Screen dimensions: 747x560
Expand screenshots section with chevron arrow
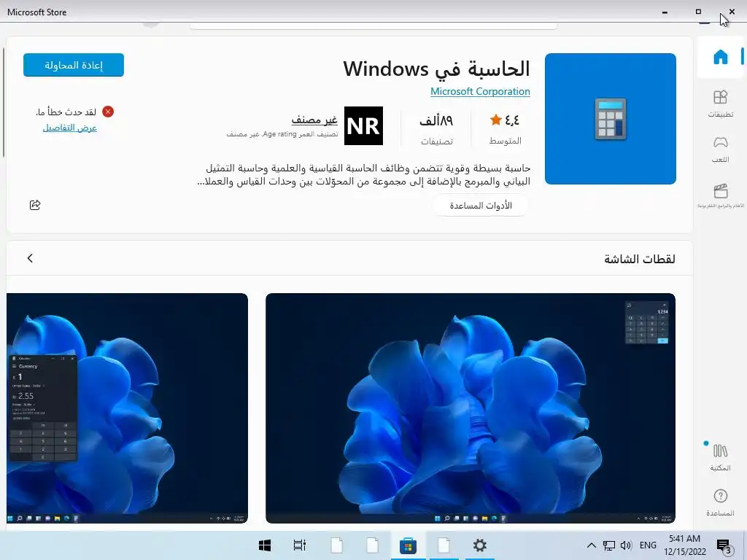(x=30, y=258)
